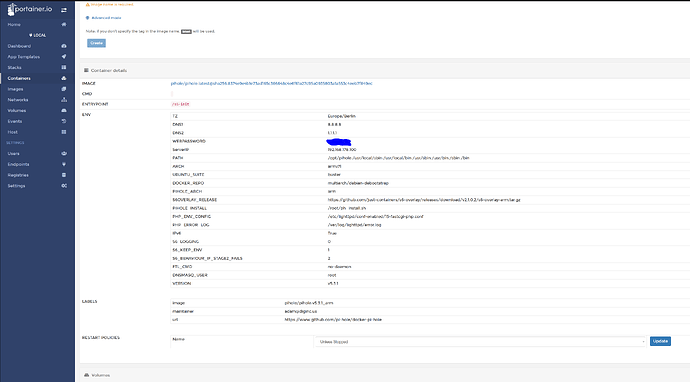Open the pihole image sha256 link
This screenshot has width=690, height=382.
(x=272, y=83)
